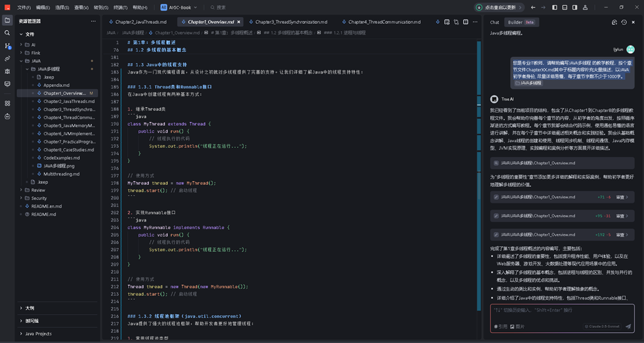The width and height of the screenshot is (644, 343).
Task: Open the remote monitor icon in activity bar
Action: click(8, 84)
